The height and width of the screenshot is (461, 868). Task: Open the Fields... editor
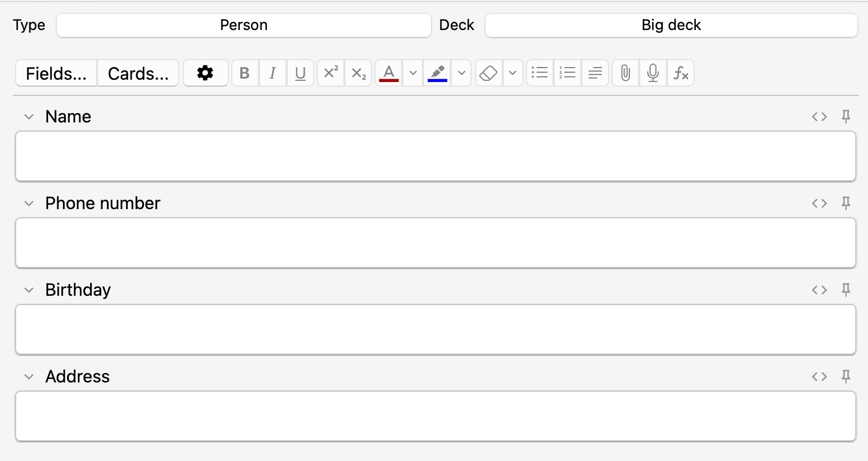[x=57, y=74]
